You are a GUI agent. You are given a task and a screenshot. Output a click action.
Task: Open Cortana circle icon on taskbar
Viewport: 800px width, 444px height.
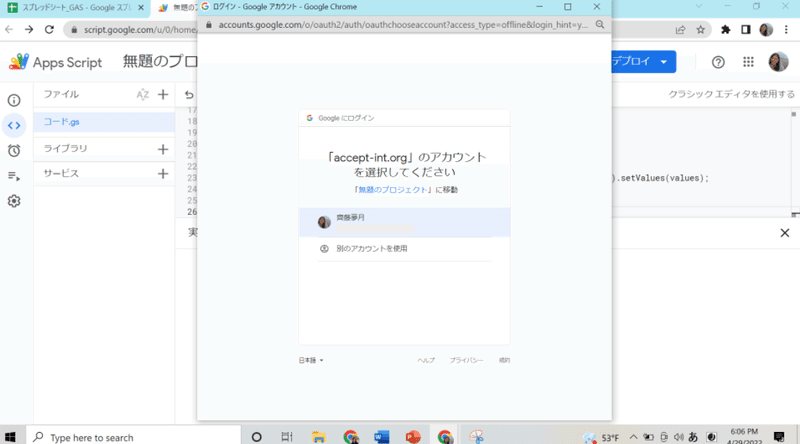[x=257, y=437]
